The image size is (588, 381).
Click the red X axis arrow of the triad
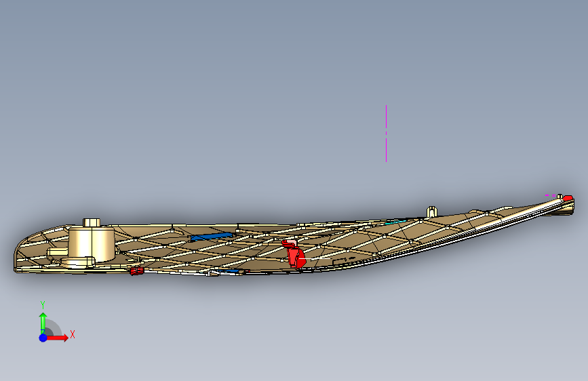click(x=58, y=338)
